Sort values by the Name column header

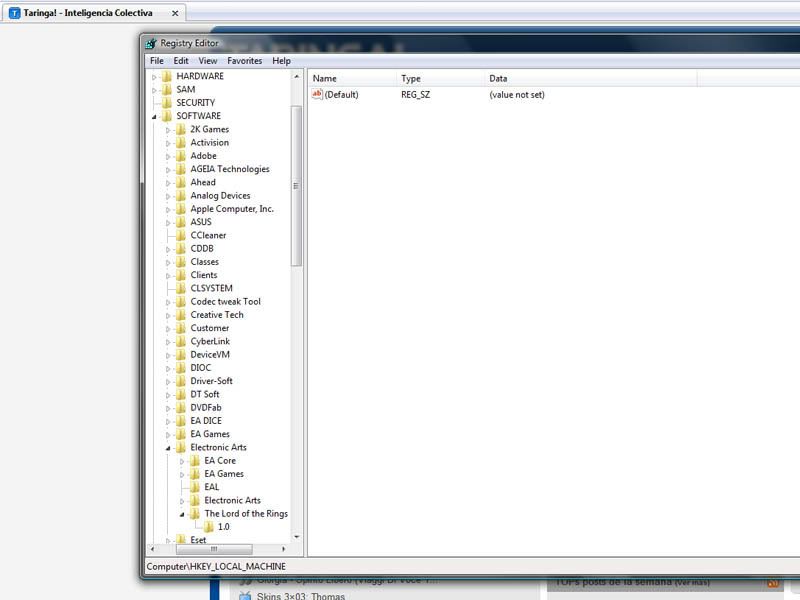click(x=353, y=79)
